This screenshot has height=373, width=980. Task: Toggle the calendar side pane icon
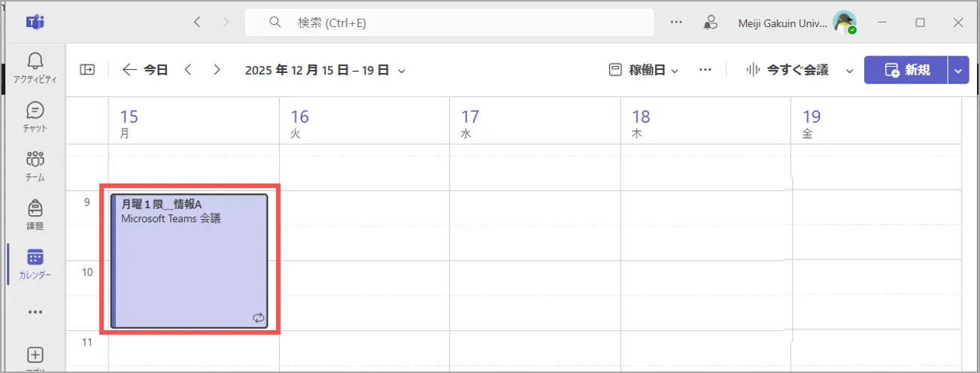[x=87, y=70]
